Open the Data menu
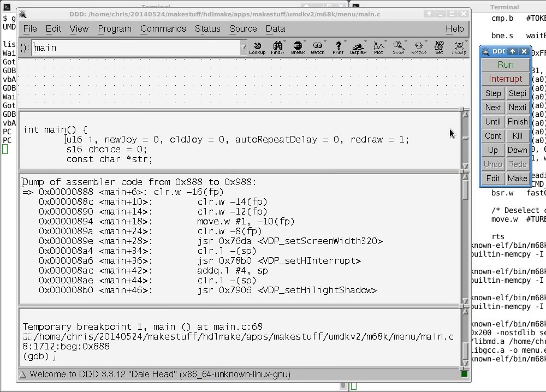Screen dimensions: 546x392 (275, 28)
